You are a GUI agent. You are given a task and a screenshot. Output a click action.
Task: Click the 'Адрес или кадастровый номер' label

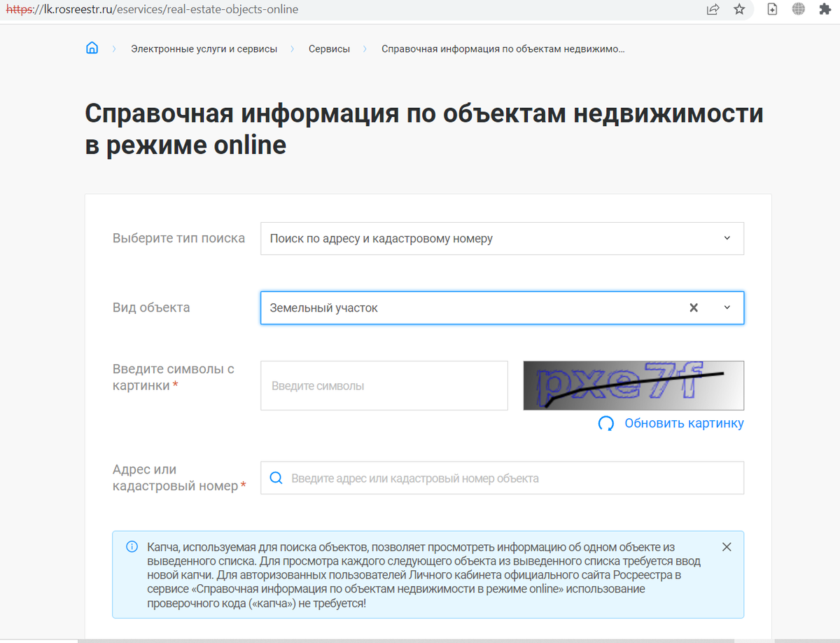179,478
